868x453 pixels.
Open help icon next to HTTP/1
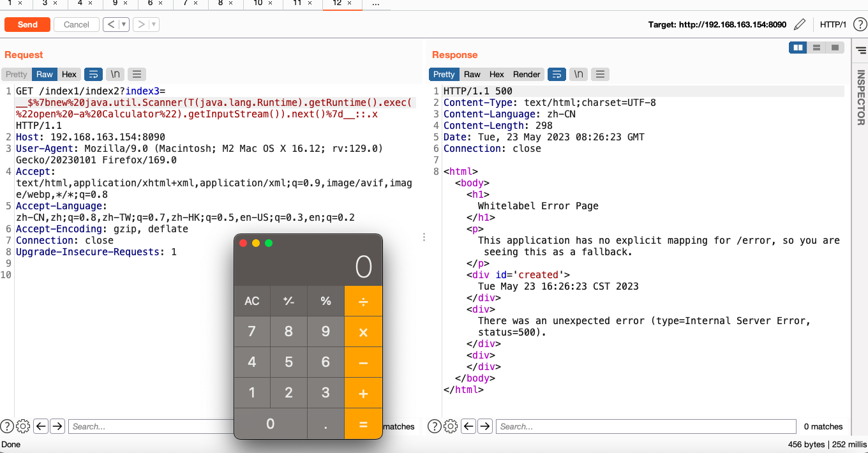click(x=859, y=25)
